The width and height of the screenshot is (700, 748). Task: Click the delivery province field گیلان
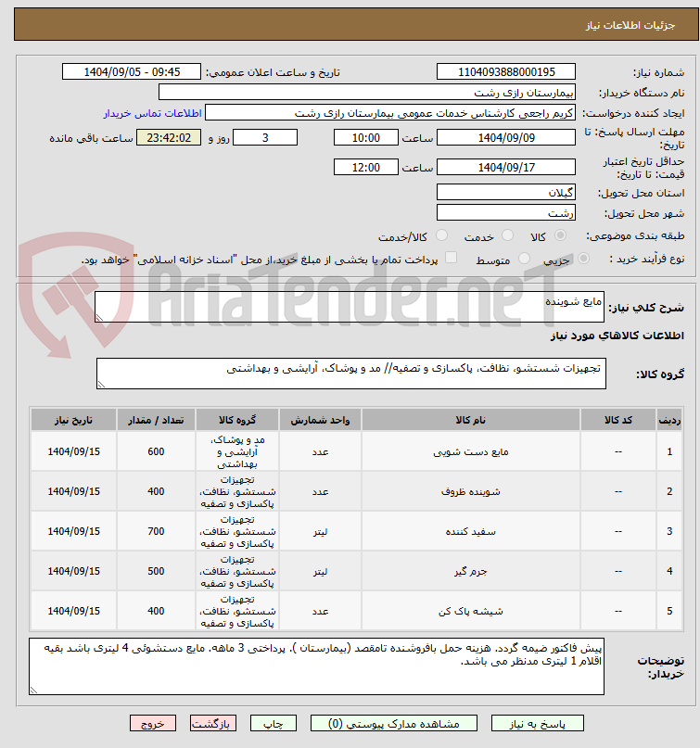point(506,192)
